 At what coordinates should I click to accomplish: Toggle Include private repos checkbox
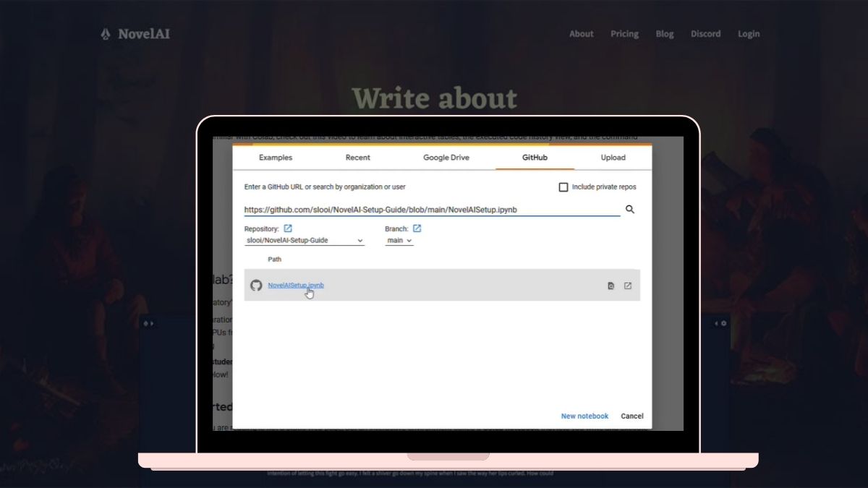click(563, 187)
